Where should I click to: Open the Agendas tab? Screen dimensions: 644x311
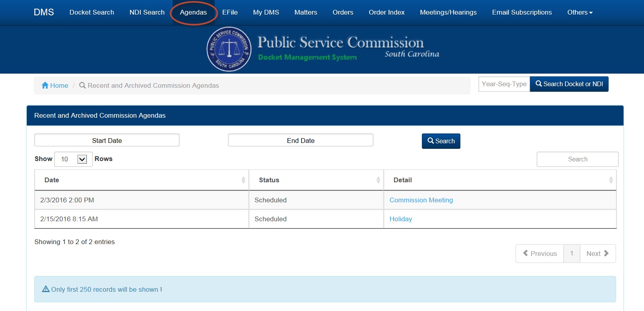click(193, 13)
